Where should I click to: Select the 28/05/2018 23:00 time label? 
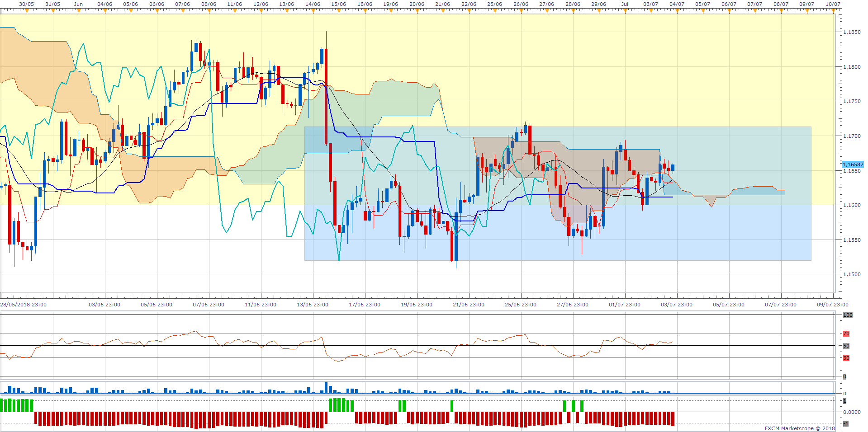point(24,305)
